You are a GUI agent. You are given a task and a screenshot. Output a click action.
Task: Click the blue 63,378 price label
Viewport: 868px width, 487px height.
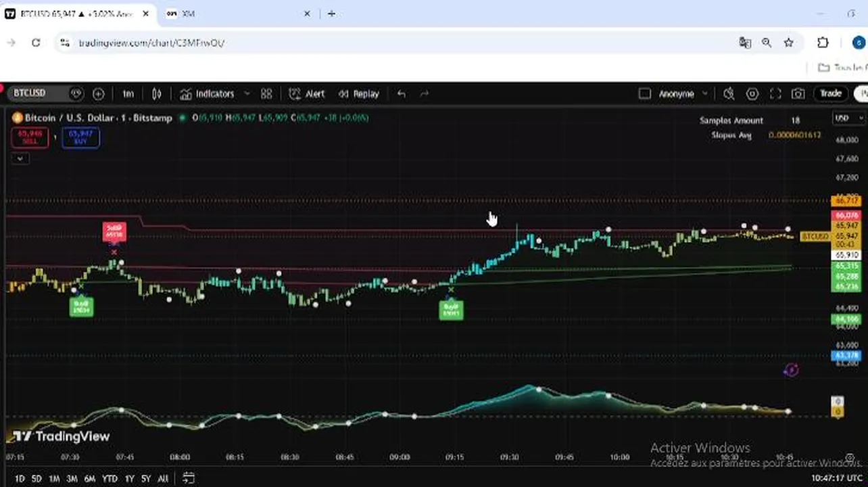846,355
